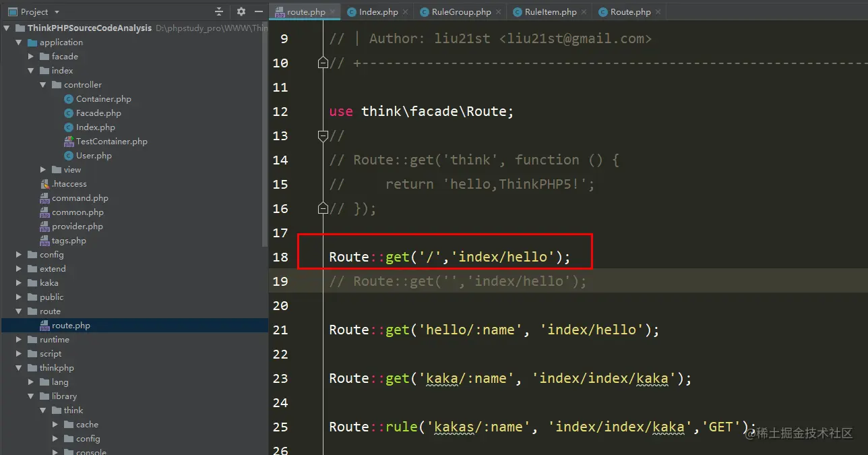Click the PHP icon beside provider.php

pos(45,226)
